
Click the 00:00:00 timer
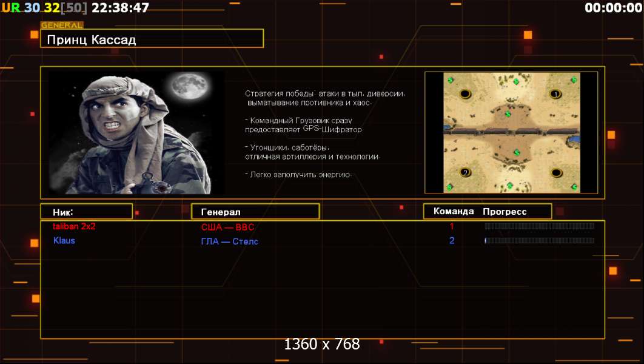[x=613, y=7]
